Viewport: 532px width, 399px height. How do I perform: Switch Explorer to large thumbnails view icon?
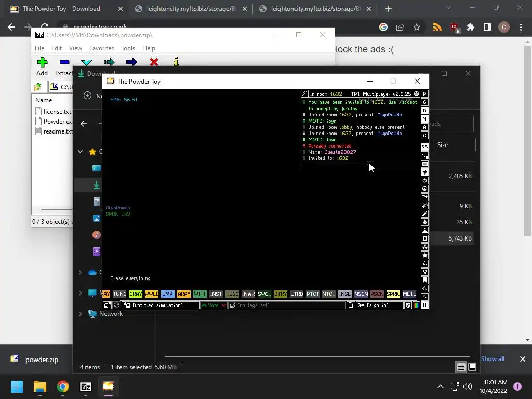point(472,367)
